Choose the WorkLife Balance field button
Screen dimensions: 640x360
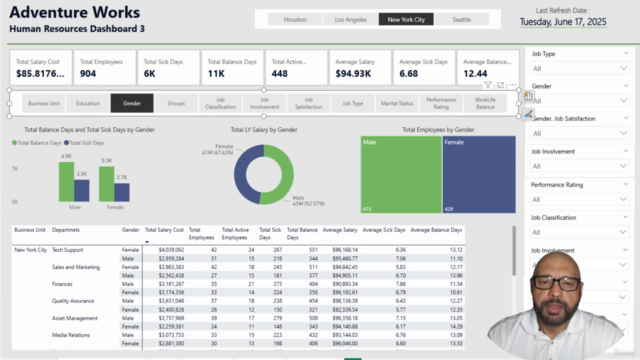(485, 103)
